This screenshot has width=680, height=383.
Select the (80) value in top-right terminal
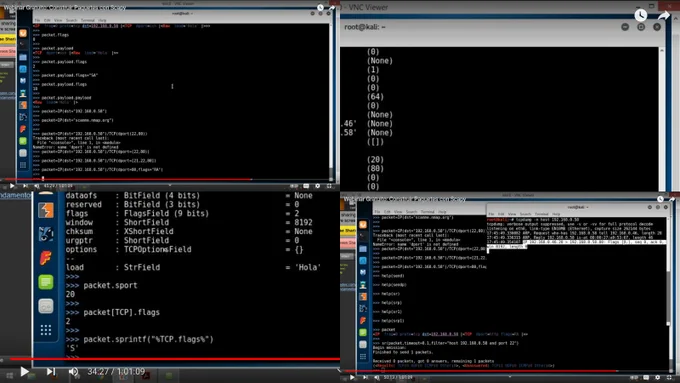pyautogui.click(x=375, y=169)
